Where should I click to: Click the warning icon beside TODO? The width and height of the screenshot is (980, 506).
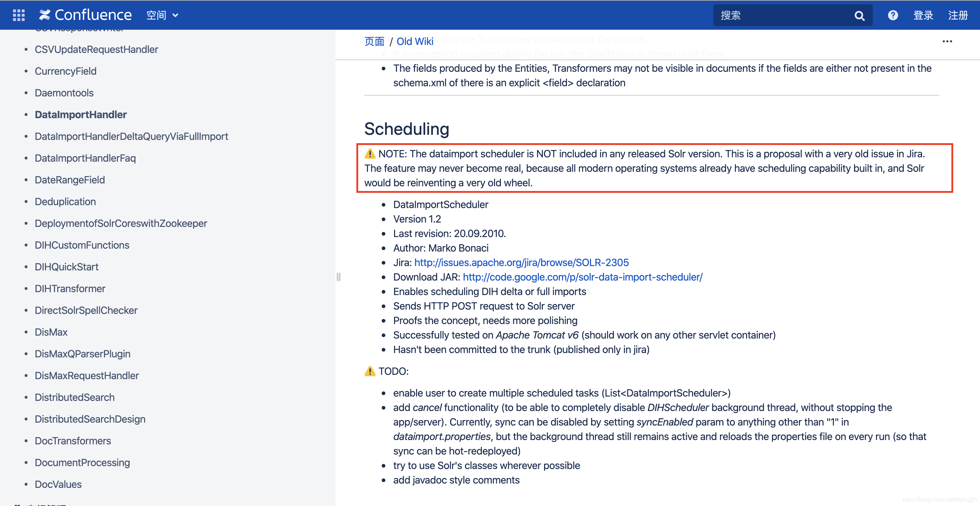click(370, 371)
